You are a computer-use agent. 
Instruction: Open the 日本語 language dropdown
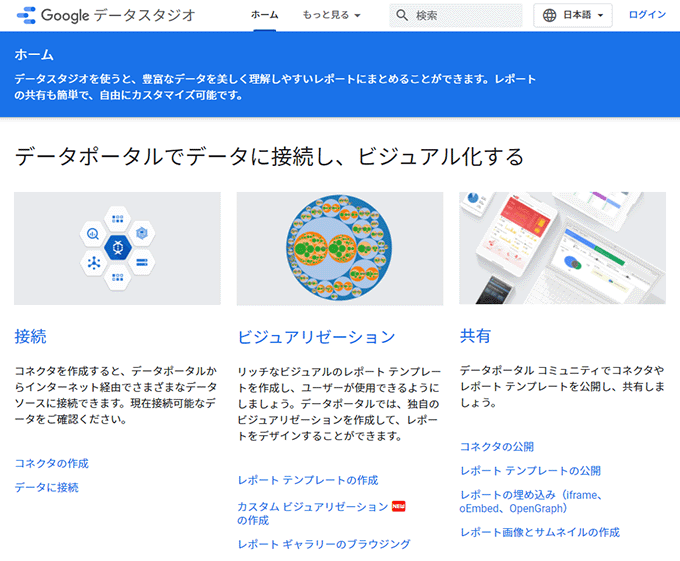(x=573, y=15)
